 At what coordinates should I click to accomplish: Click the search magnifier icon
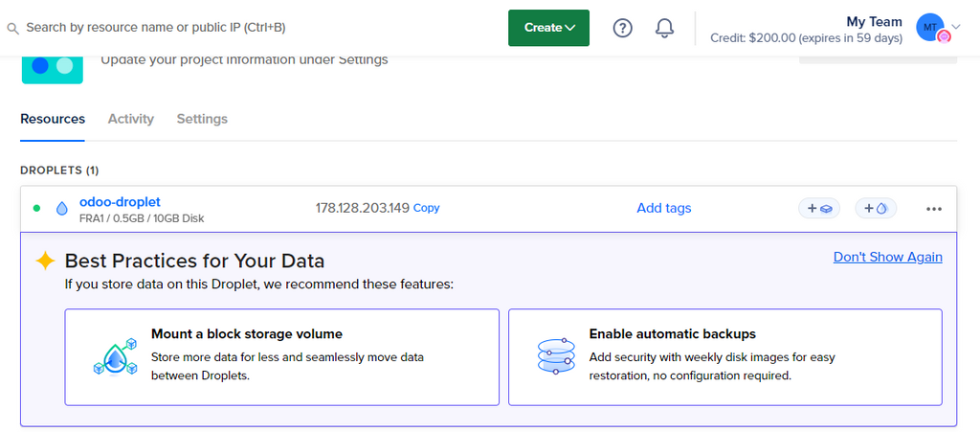click(x=12, y=29)
